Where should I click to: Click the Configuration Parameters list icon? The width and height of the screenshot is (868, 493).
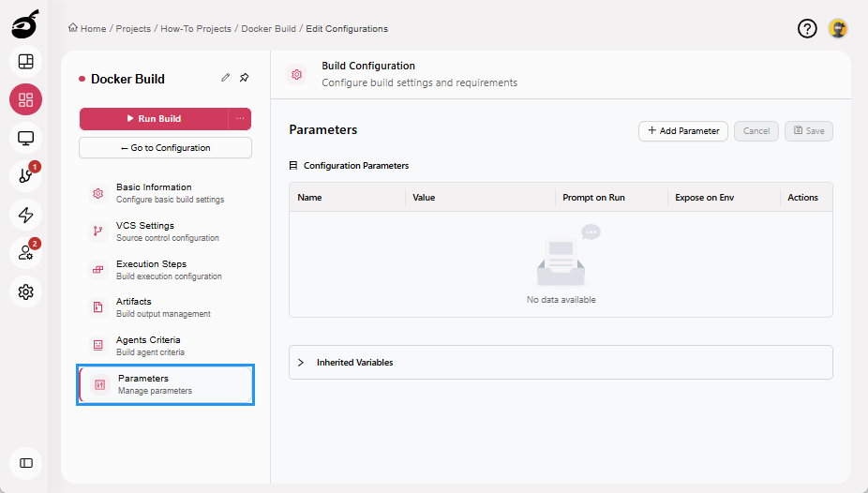click(293, 166)
